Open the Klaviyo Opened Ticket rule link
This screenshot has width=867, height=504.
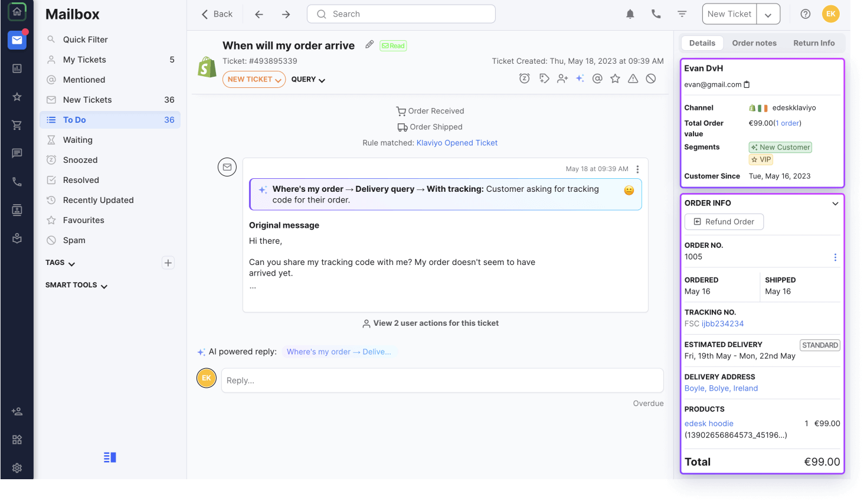[457, 143]
